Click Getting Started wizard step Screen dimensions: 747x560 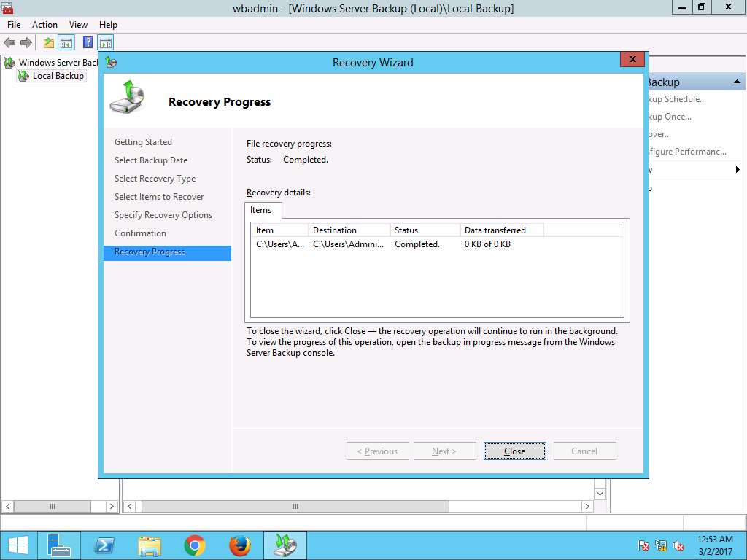click(x=143, y=142)
